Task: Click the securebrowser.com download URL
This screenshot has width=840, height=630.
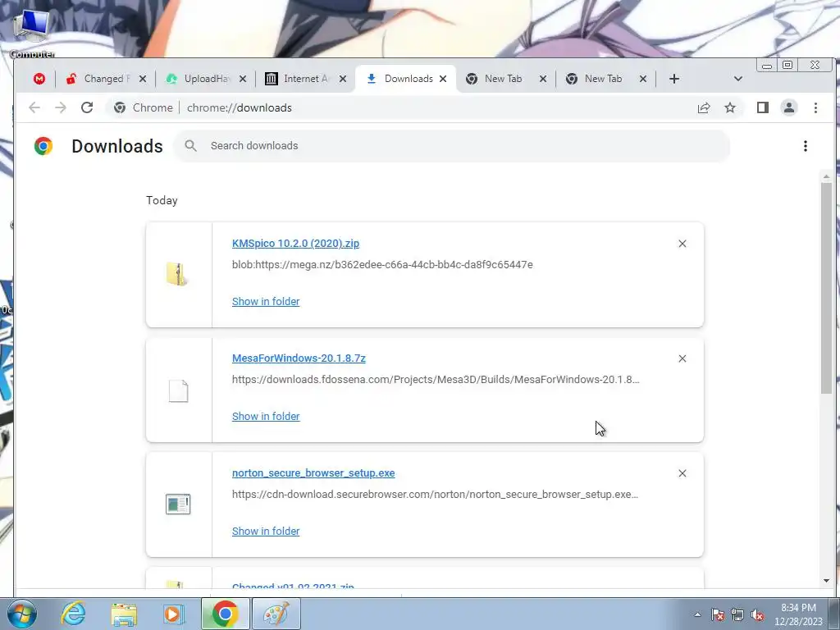Action: pyautogui.click(x=435, y=495)
